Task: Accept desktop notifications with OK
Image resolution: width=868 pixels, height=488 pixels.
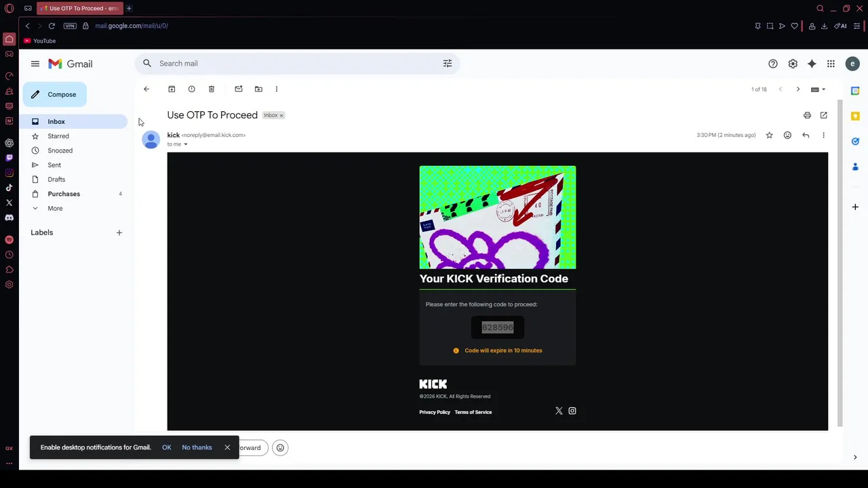Action: [167, 447]
